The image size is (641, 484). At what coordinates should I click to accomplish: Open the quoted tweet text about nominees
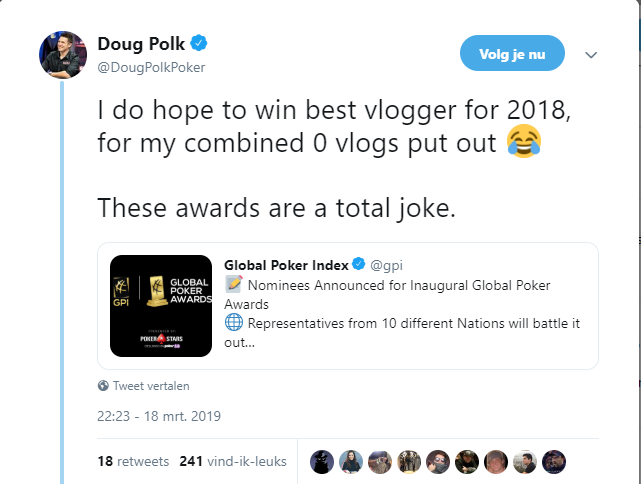click(x=402, y=314)
